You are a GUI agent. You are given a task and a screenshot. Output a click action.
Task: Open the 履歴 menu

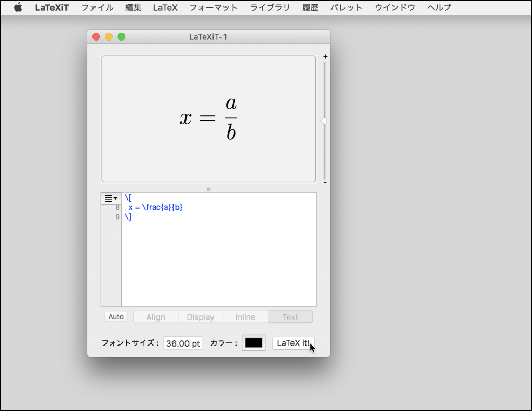point(311,7)
